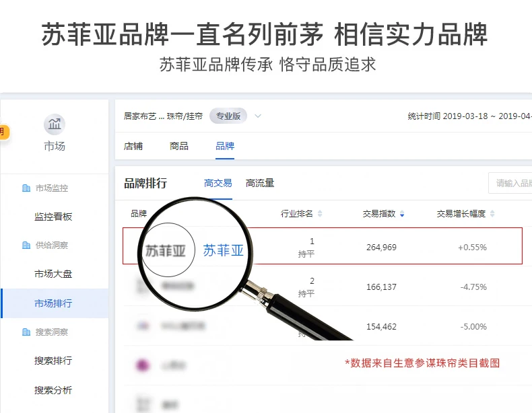Sort by 行业排名 sort arrows
This screenshot has height=413, width=532.
pos(320,213)
